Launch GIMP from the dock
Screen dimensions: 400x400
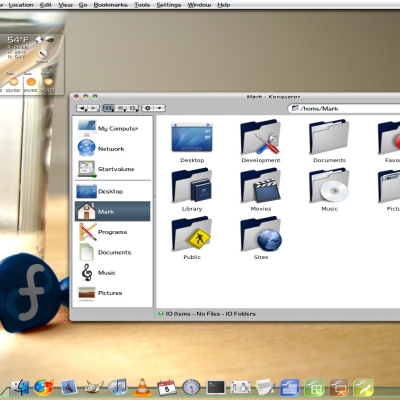93,387
